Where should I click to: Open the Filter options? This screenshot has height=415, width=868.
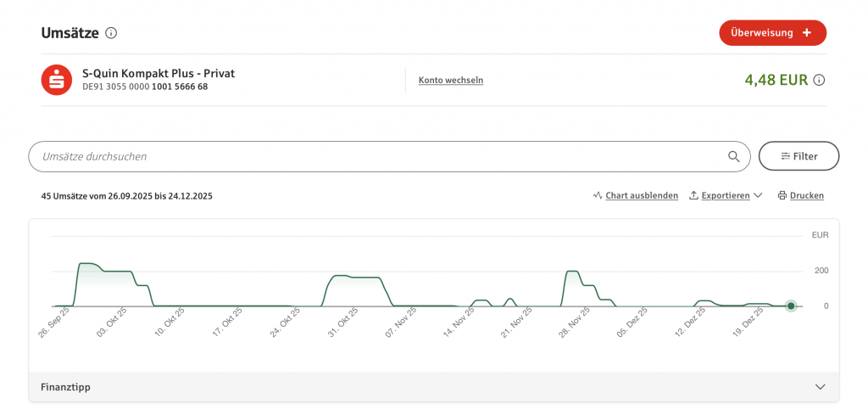[x=798, y=156]
